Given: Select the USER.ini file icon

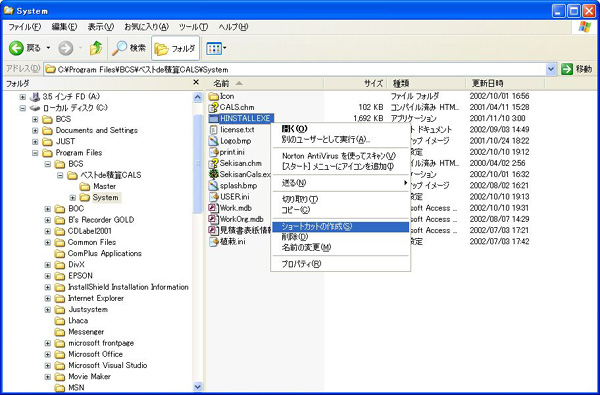Looking at the screenshot, I should (x=214, y=197).
